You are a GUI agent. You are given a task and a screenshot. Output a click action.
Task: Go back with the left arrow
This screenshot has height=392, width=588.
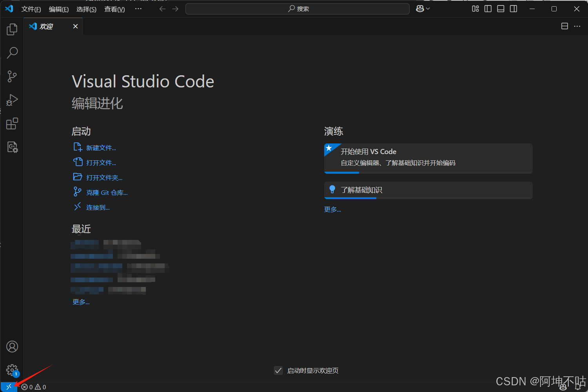[x=162, y=9]
